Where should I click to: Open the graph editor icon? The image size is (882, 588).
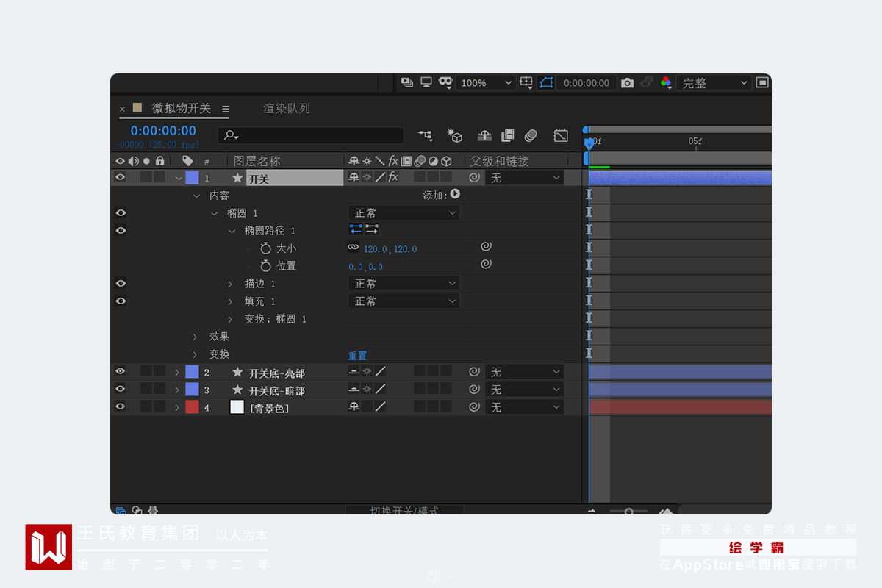pyautogui.click(x=561, y=136)
